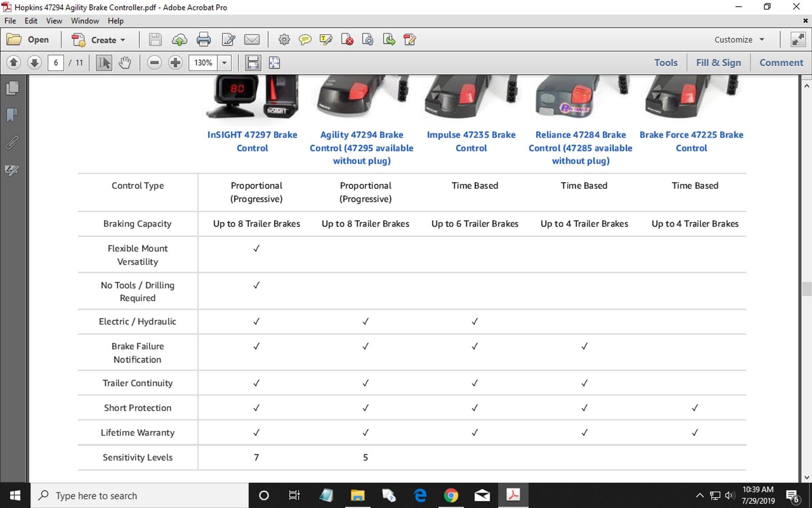Open Task View on the taskbar
The width and height of the screenshot is (812, 508).
[294, 495]
